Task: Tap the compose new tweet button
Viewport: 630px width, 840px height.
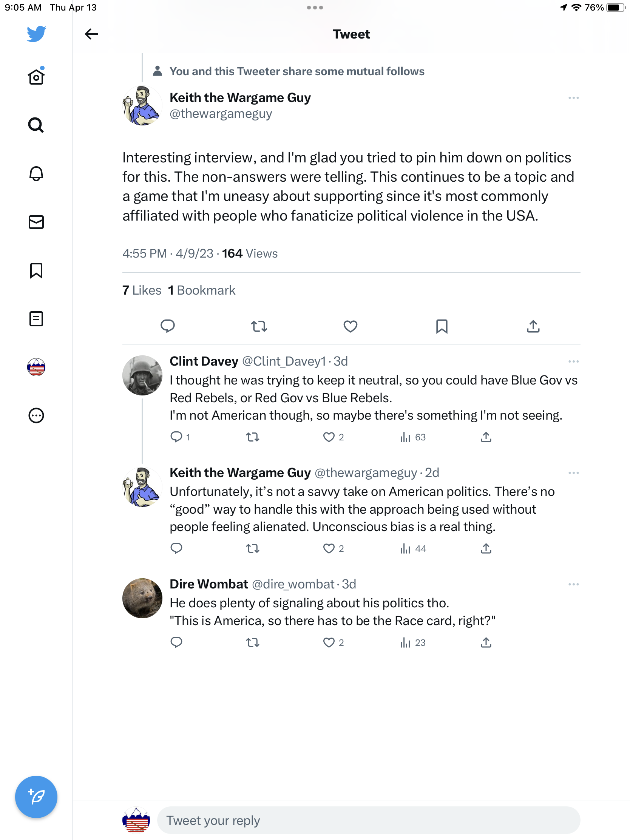Action: [36, 796]
